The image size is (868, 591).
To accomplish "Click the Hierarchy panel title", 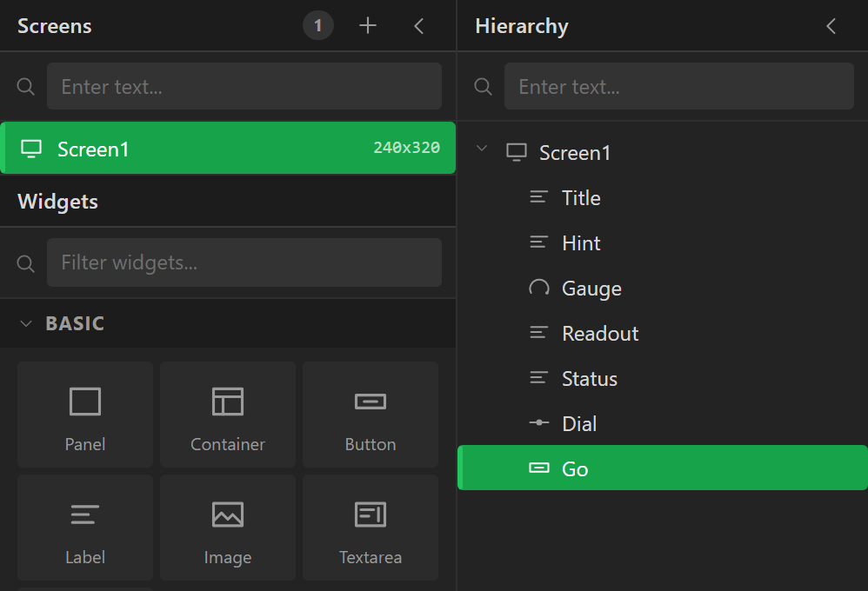I will pyautogui.click(x=522, y=26).
